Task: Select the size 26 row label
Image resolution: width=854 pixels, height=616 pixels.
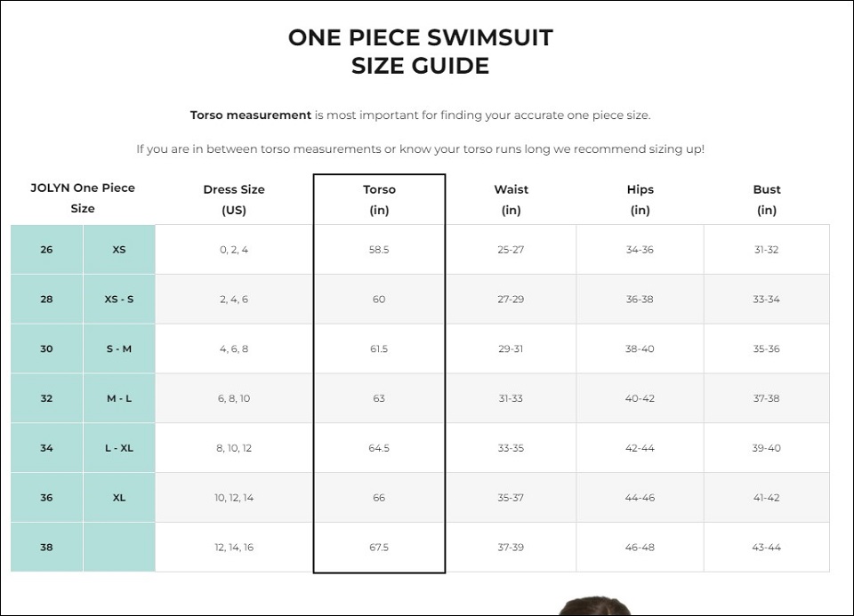Action: pyautogui.click(x=47, y=250)
